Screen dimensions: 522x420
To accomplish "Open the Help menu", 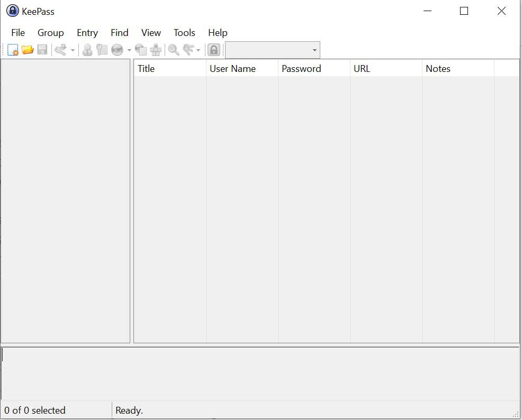I will (x=218, y=33).
